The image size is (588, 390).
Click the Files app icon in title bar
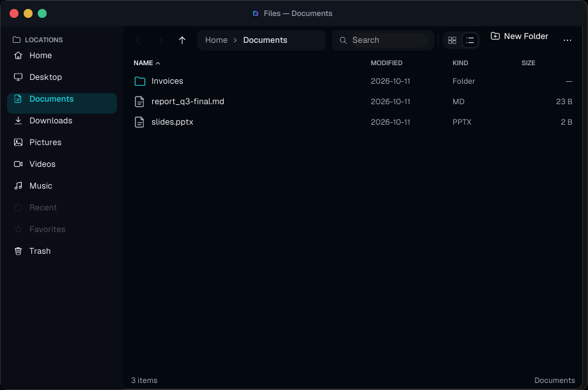(x=256, y=13)
